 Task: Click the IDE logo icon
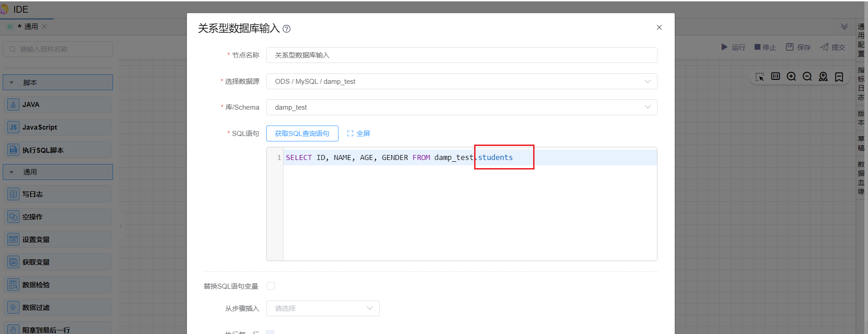click(x=5, y=9)
